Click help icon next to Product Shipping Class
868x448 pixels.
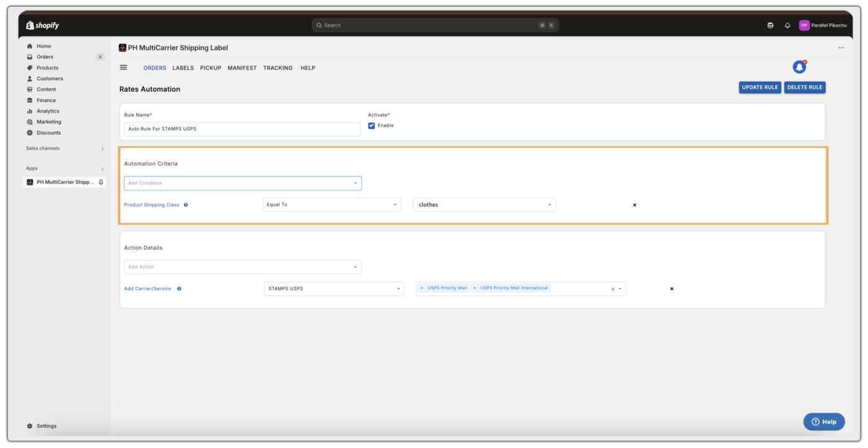click(x=186, y=205)
